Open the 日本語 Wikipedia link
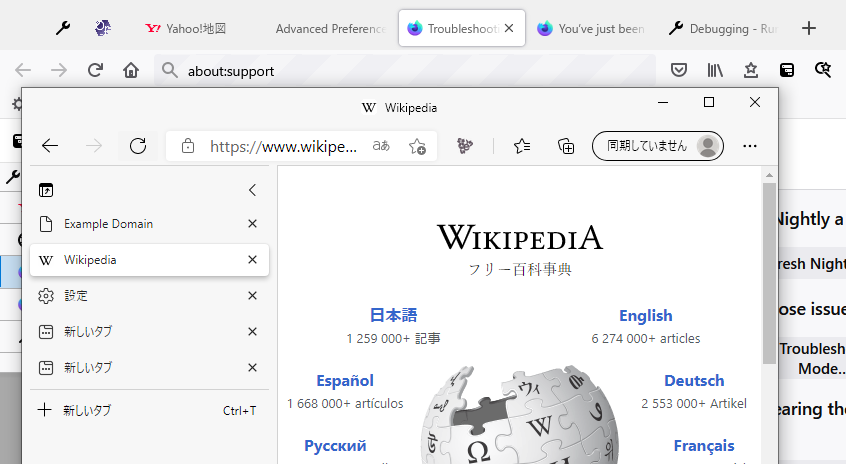The width and height of the screenshot is (846, 464). pyautogui.click(x=393, y=315)
